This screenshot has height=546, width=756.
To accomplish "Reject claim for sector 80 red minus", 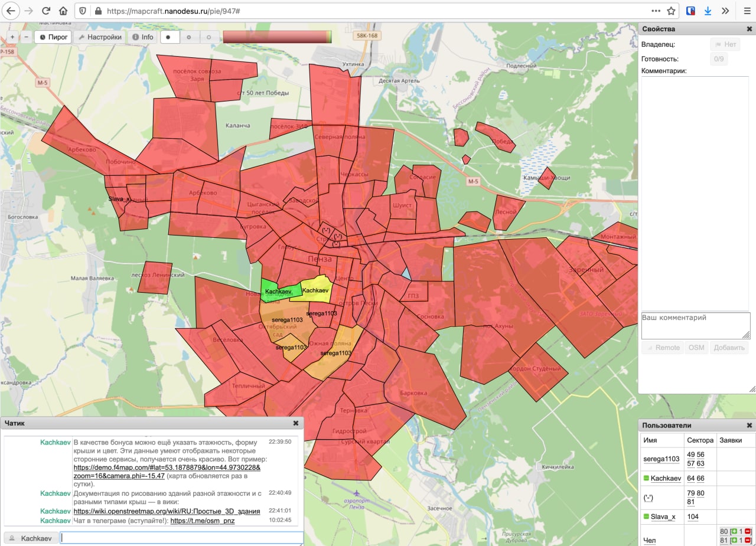I will [x=747, y=531].
